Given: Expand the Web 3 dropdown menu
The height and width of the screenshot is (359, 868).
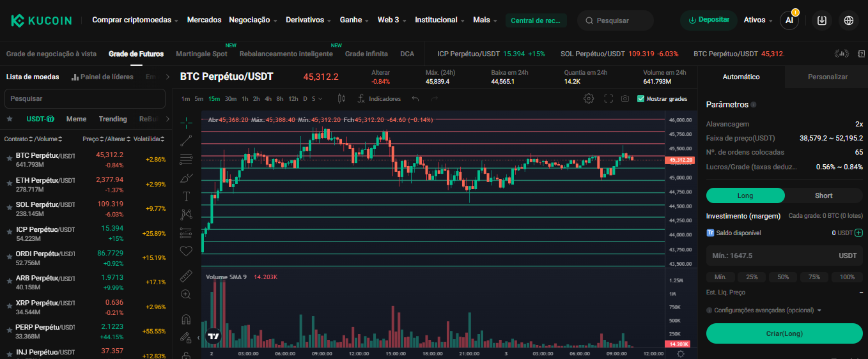Looking at the screenshot, I should [x=392, y=20].
